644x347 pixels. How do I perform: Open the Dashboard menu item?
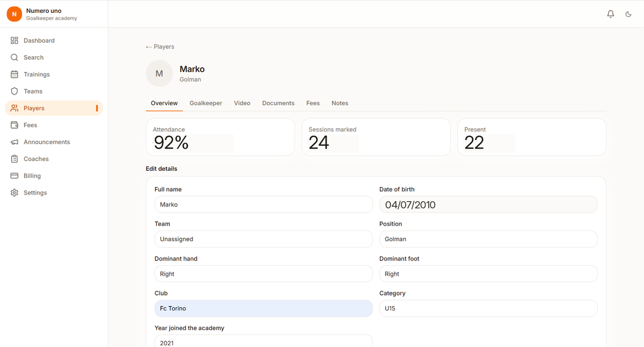click(x=54, y=40)
